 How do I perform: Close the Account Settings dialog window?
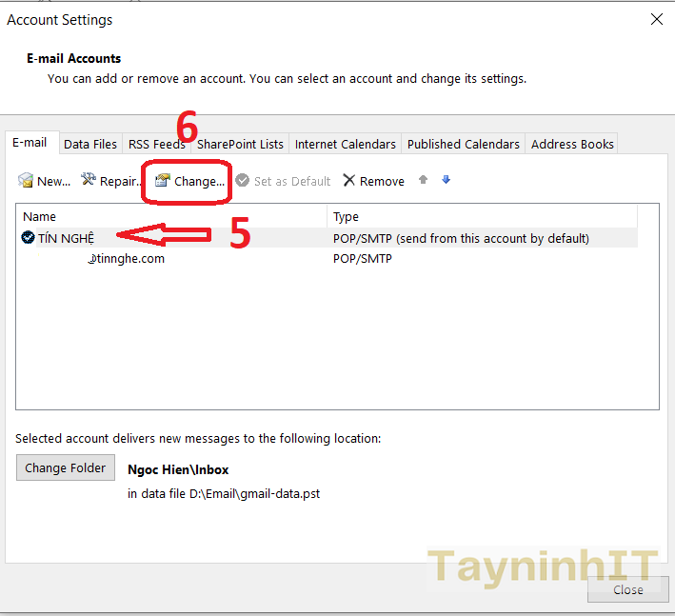coord(656,19)
